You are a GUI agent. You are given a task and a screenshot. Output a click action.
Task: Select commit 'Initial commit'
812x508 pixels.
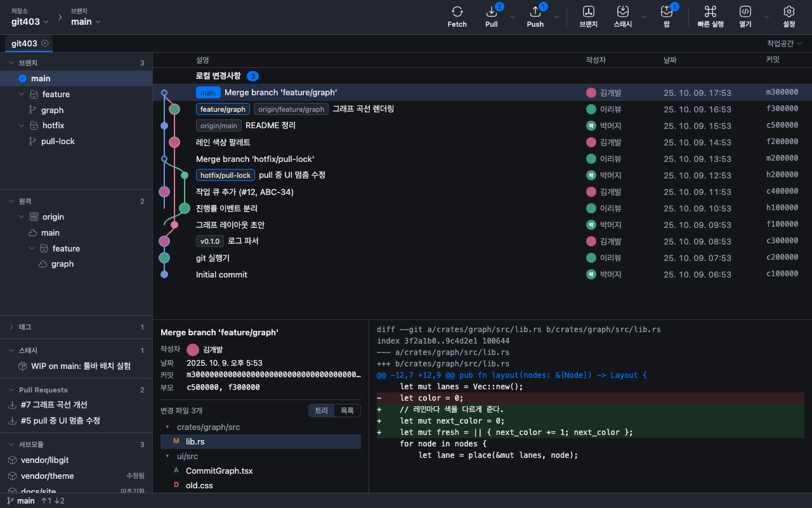[482, 274]
